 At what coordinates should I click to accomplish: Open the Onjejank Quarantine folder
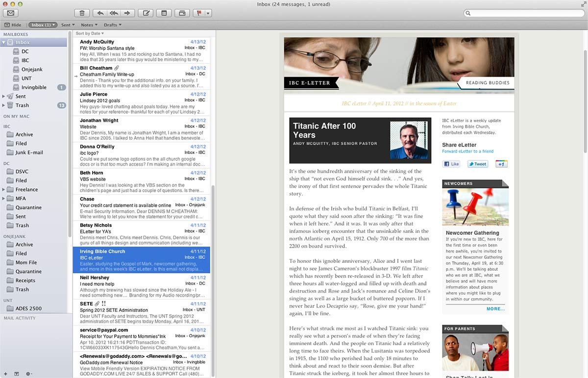(28, 272)
